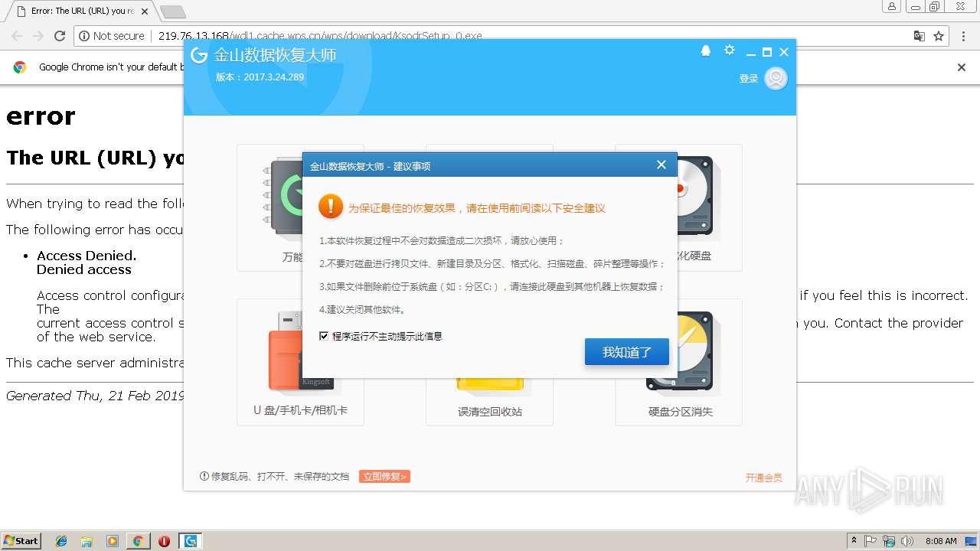Screen dimensions: 980x551
Task: Show hidden system tray icons
Action: 854,540
